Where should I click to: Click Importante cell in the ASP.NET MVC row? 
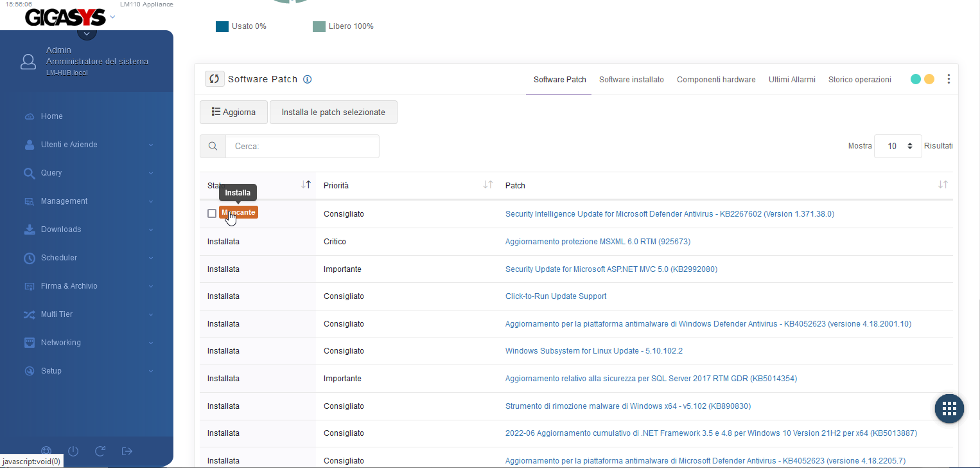point(342,269)
